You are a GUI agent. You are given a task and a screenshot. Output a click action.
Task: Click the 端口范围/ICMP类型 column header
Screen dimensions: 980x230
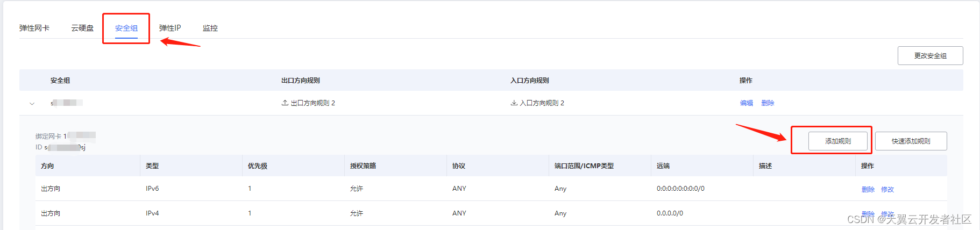(x=584, y=166)
